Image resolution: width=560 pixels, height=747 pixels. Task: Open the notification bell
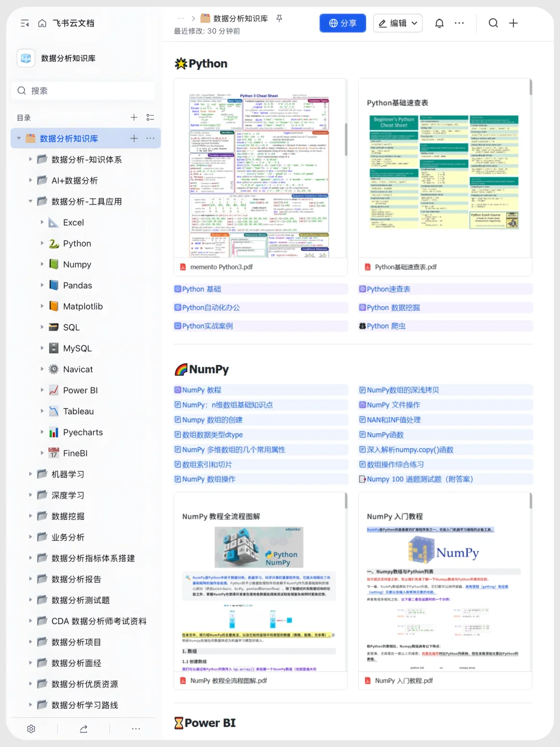coord(439,23)
